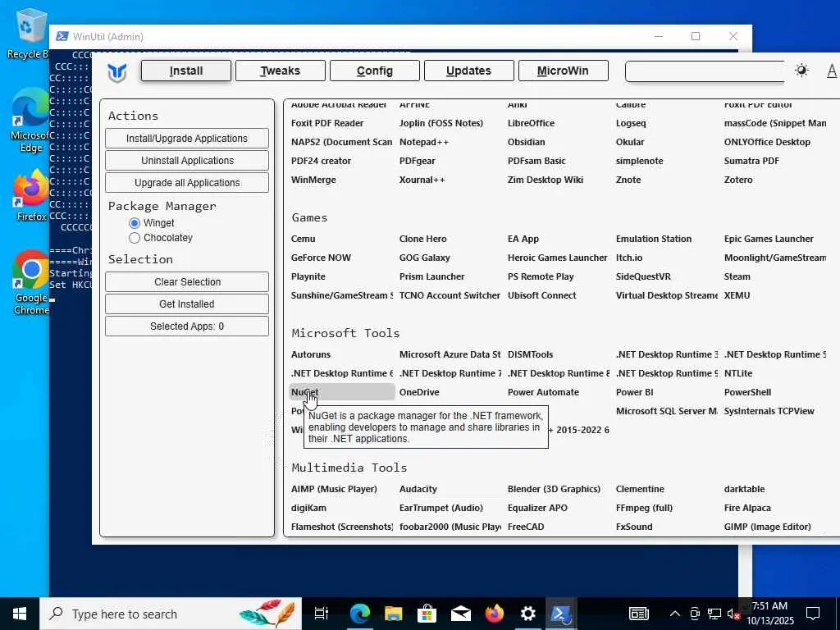This screenshot has width=840, height=630.
Task: Open news widget in taskbar
Action: point(638,614)
